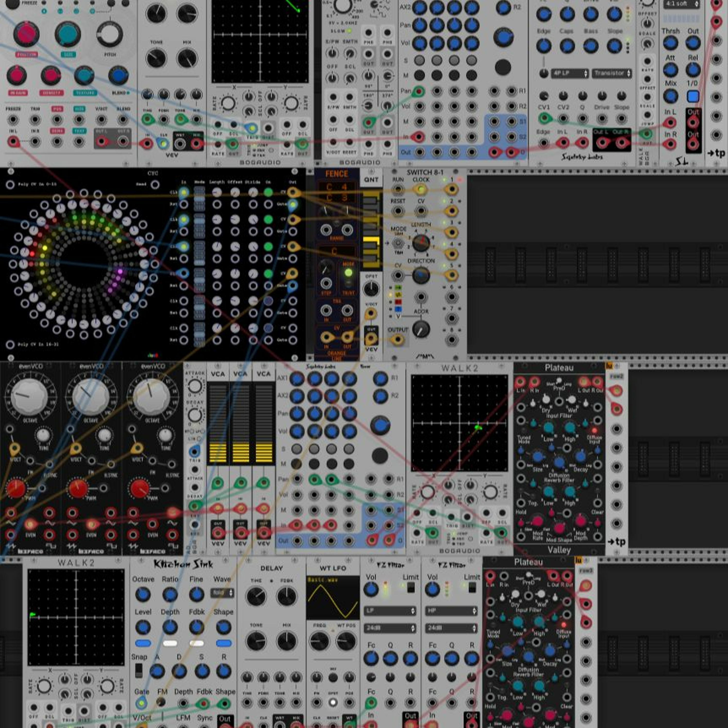
Task: Click the middle-row WALK2 scope display
Action: click(x=459, y=423)
